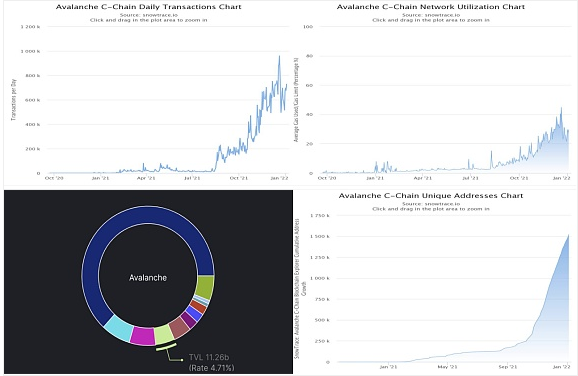The height and width of the screenshot is (376, 578).
Task: Click the Avalanche label in donut center
Action: (148, 278)
